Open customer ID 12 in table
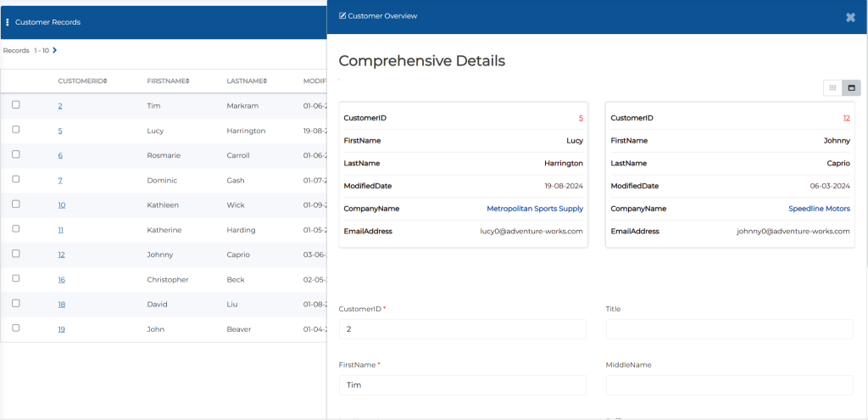This screenshot has height=420, width=868. point(61,255)
